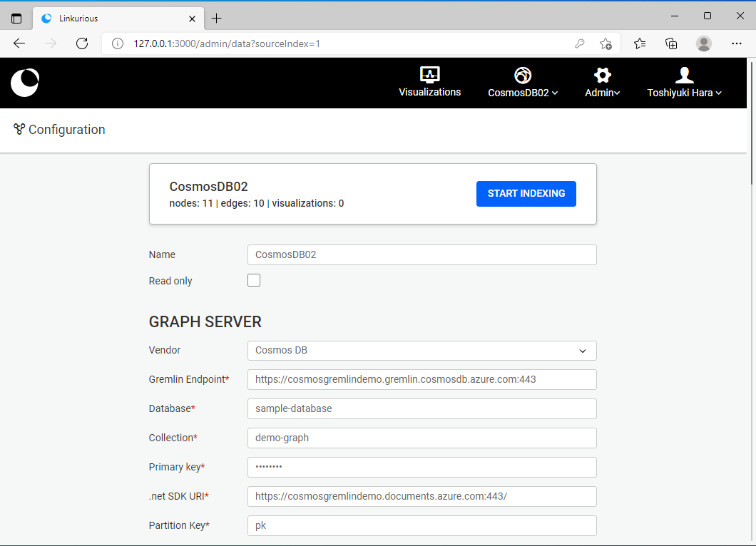Click the Configuration heading icon
This screenshot has height=546, width=756.
pyautogui.click(x=19, y=129)
